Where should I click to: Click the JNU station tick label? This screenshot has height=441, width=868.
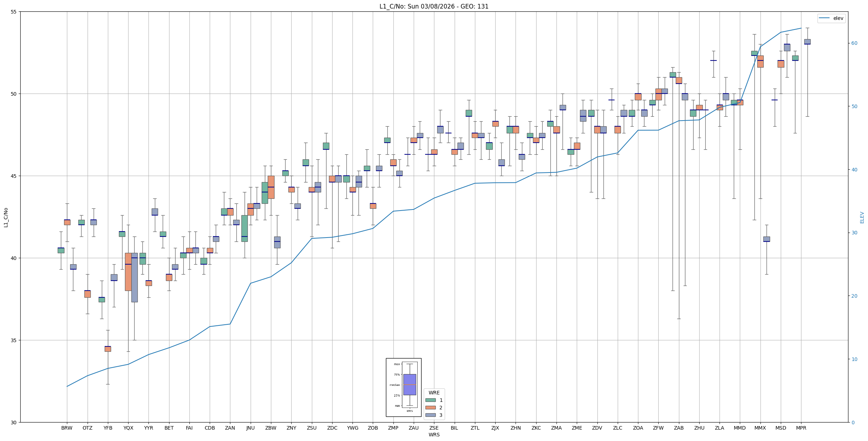[250, 428]
